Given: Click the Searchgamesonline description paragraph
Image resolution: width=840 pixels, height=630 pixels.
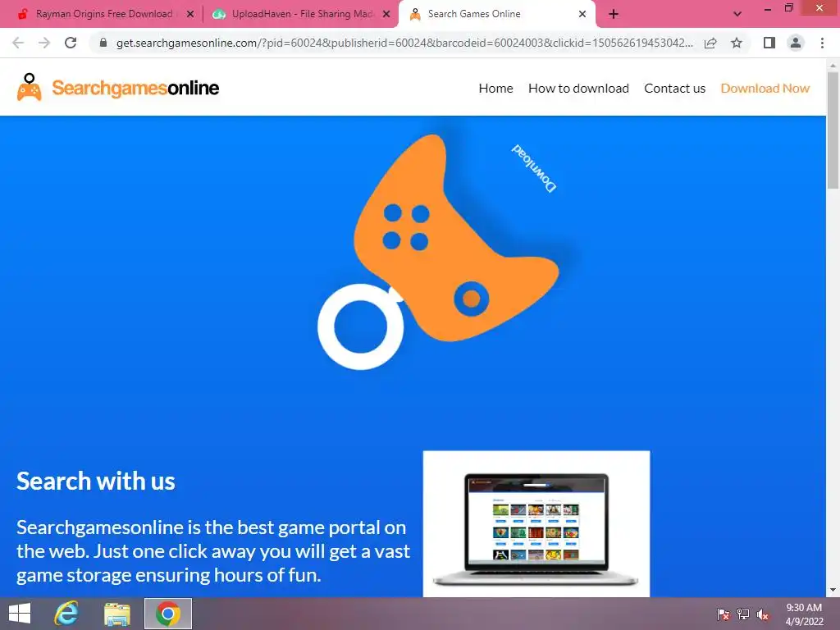Looking at the screenshot, I should coord(213,551).
